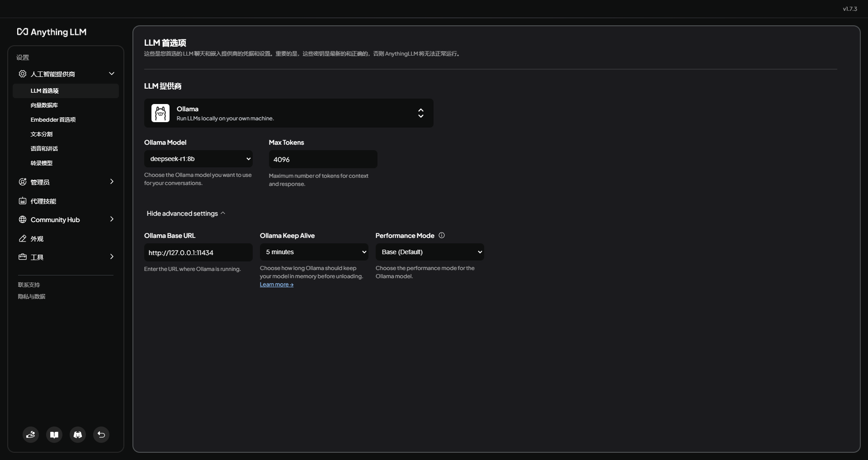Viewport: 868px width, 460px height.
Task: Open the Discord icon button
Action: tap(78, 435)
